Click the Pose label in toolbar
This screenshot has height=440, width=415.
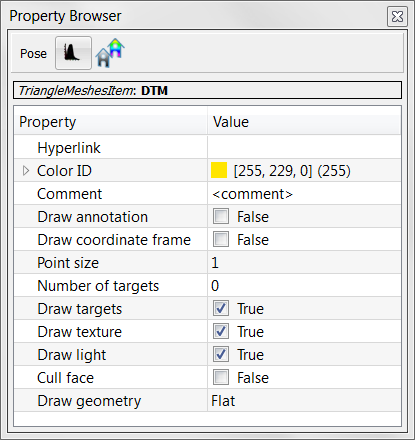point(33,54)
